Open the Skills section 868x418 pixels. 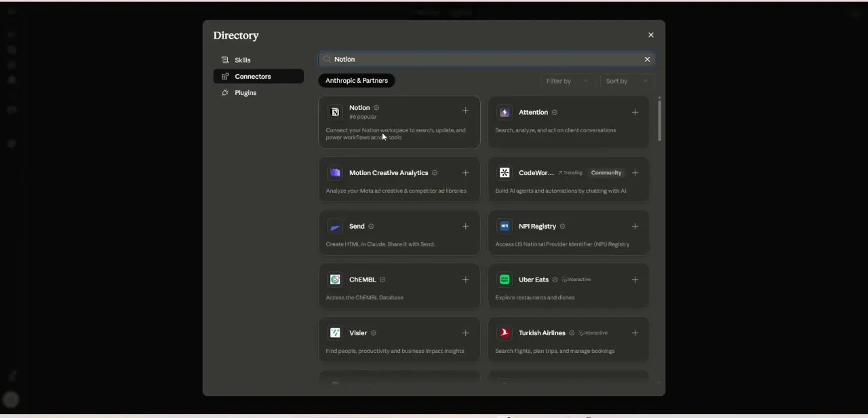258,60
